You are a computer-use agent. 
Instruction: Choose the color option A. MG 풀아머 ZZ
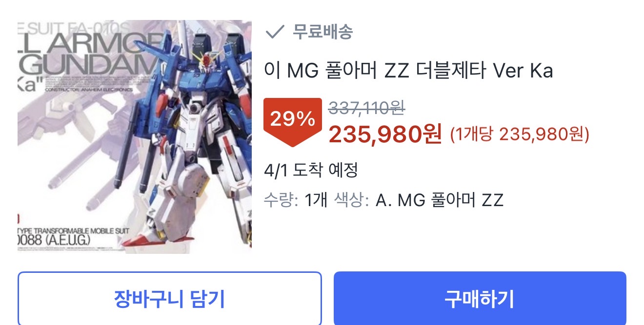point(440,200)
